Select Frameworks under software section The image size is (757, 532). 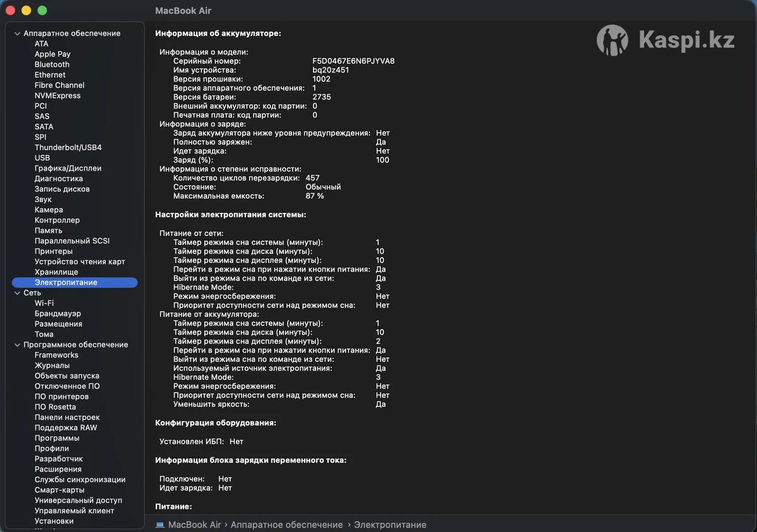tap(56, 355)
